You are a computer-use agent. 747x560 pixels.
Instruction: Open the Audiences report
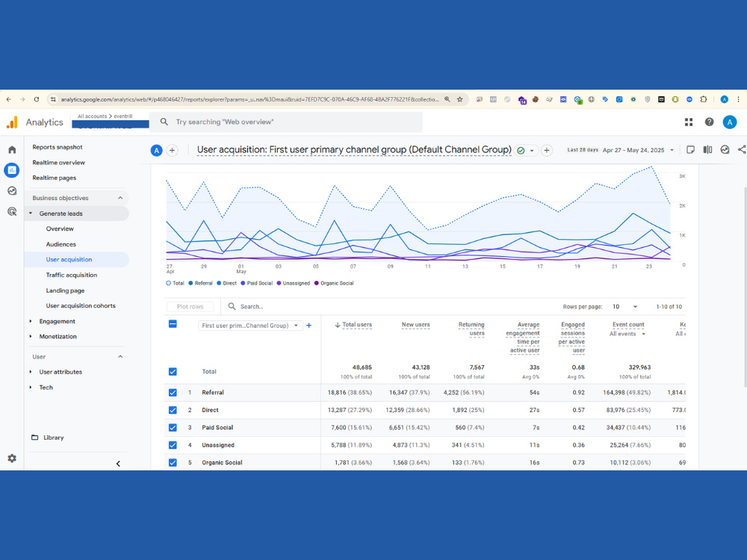61,244
